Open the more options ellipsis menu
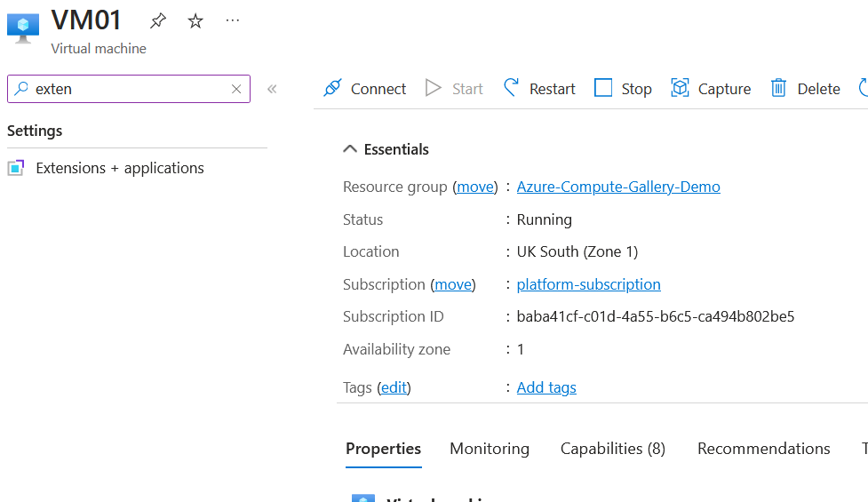 233,20
